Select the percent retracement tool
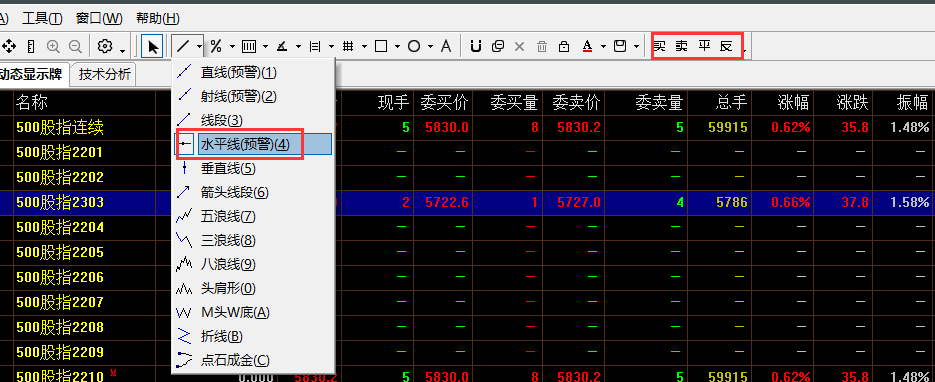 coord(216,46)
